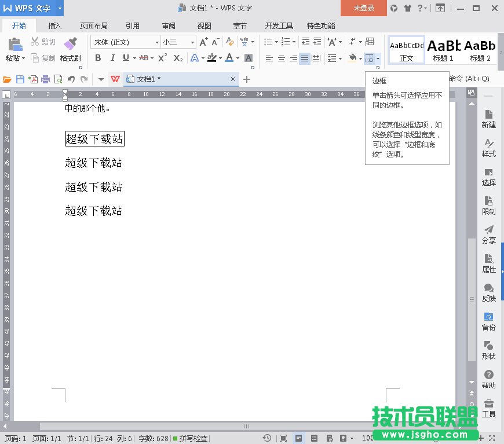Apply the 标题 1 heading style
Viewport: 504px width, 444px height.
(x=443, y=49)
